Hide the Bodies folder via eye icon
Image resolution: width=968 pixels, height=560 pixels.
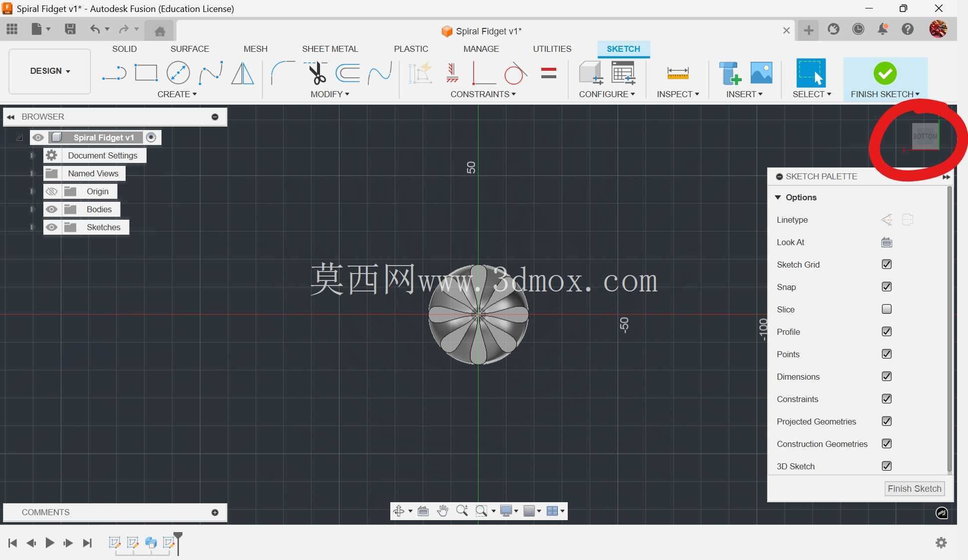tap(51, 209)
